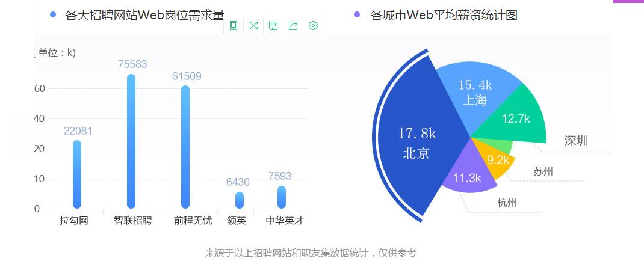This screenshot has height=261, width=644.
Task: Click the y-axis tick label 40
Action: 40,118
